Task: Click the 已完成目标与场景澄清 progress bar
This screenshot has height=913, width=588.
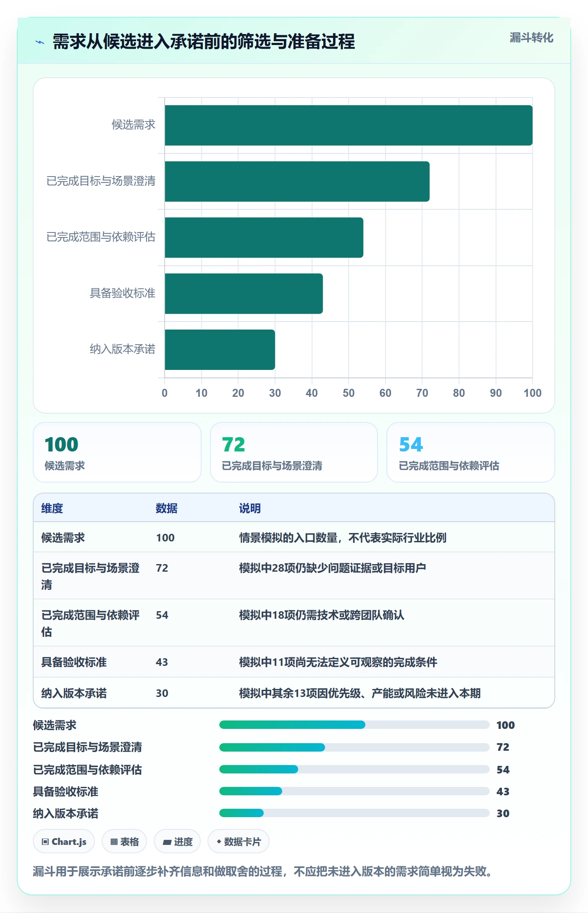Action: pyautogui.click(x=354, y=747)
